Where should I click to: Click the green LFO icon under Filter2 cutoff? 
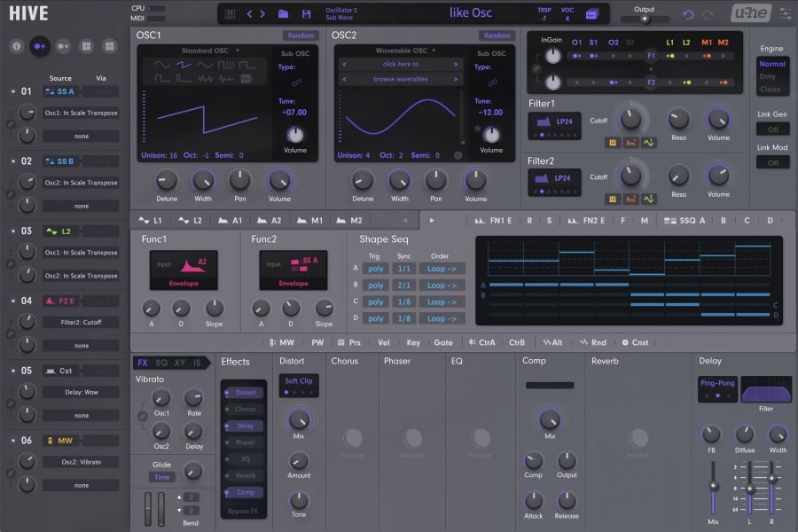click(649, 199)
